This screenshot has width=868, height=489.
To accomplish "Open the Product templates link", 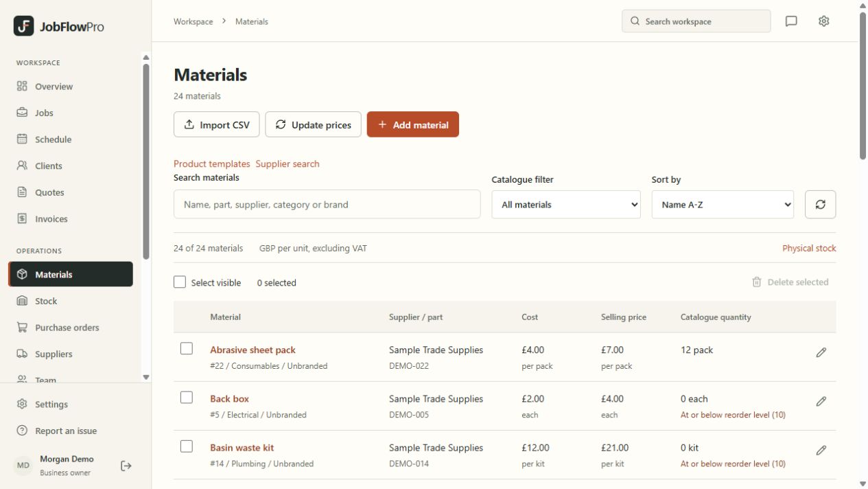I will [211, 163].
